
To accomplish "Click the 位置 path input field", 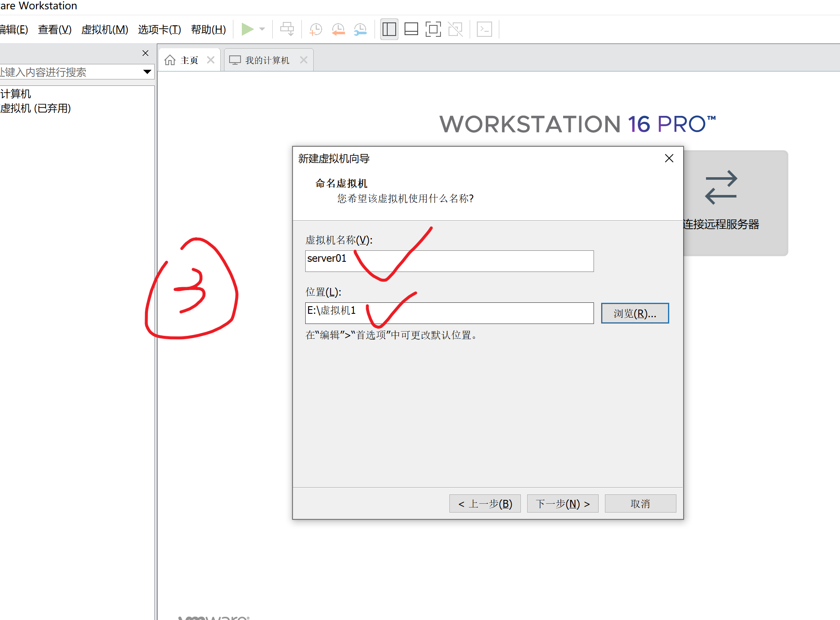I will 449,313.
